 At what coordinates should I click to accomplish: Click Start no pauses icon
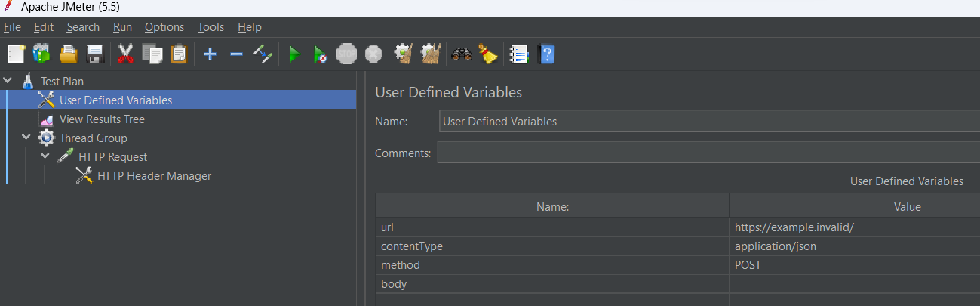pos(320,54)
